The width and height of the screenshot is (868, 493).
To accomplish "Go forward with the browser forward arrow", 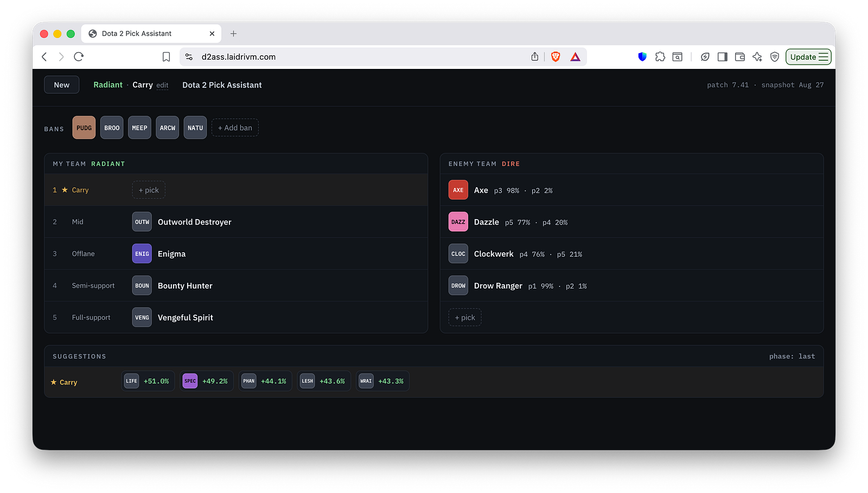I will tap(61, 57).
